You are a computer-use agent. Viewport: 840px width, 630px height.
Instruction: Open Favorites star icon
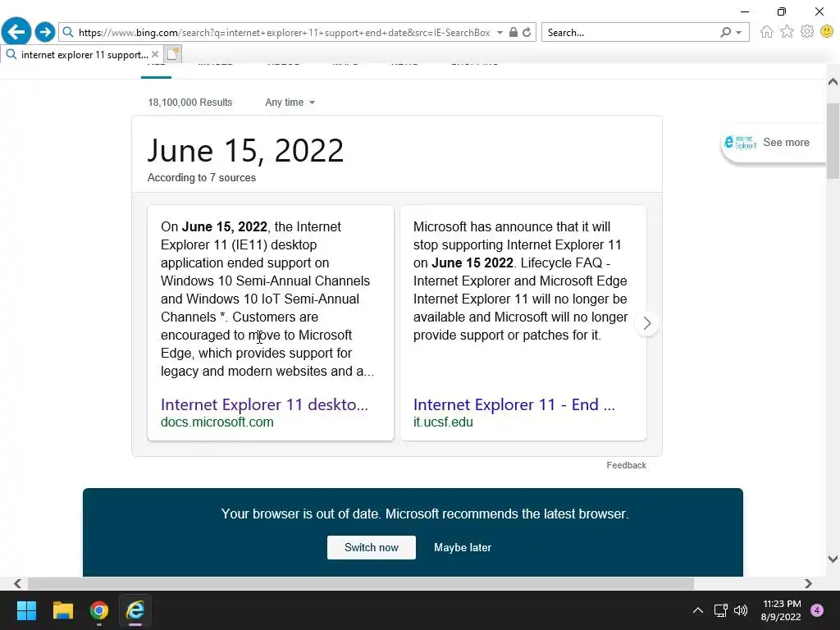click(787, 32)
